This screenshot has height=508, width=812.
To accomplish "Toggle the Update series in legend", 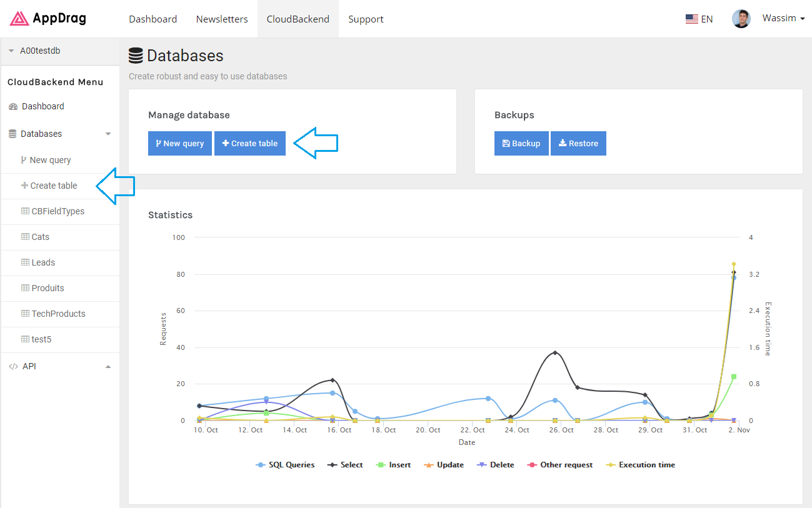I will point(444,465).
